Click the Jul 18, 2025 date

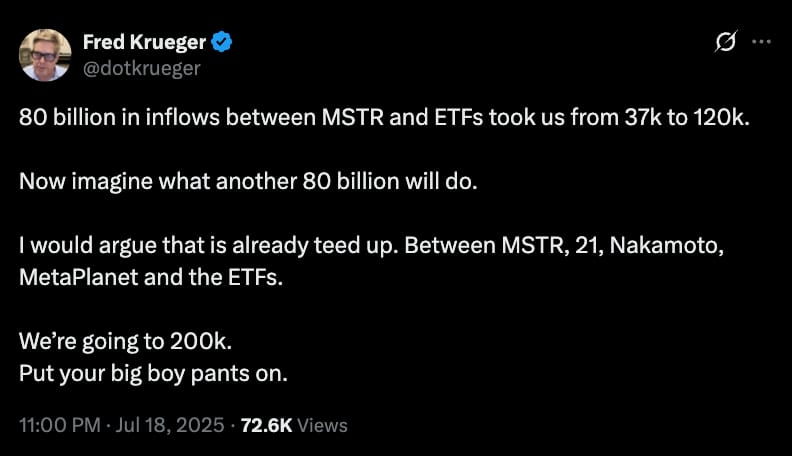click(x=170, y=425)
